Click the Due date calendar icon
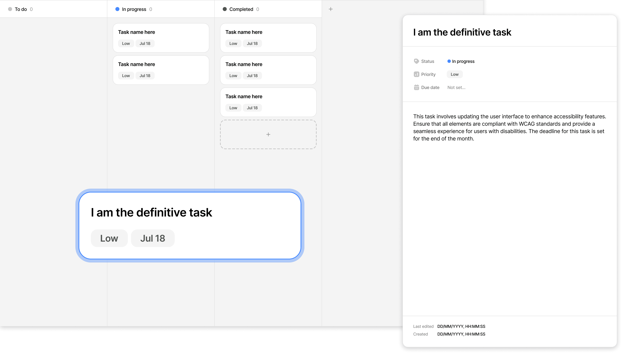This screenshot has width=644, height=362. point(416,87)
